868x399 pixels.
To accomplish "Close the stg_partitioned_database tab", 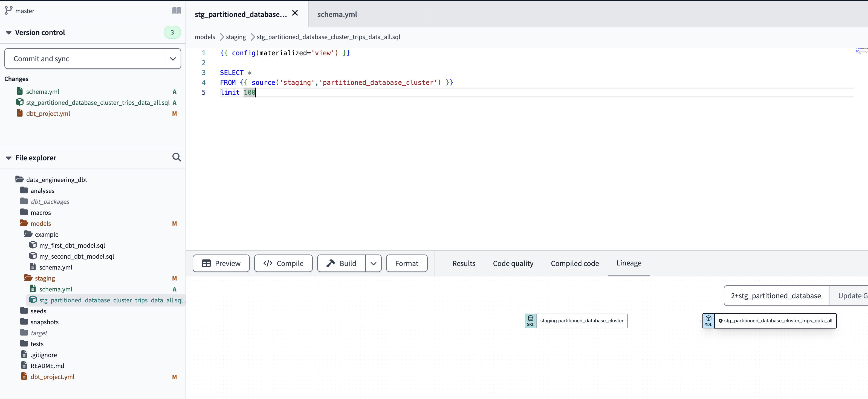I will click(295, 13).
